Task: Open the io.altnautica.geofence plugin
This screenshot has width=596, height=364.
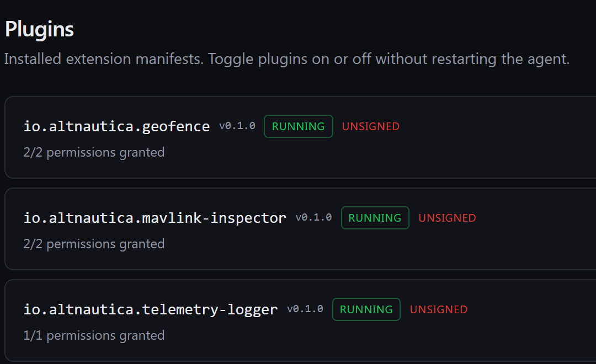Action: pyautogui.click(x=116, y=126)
